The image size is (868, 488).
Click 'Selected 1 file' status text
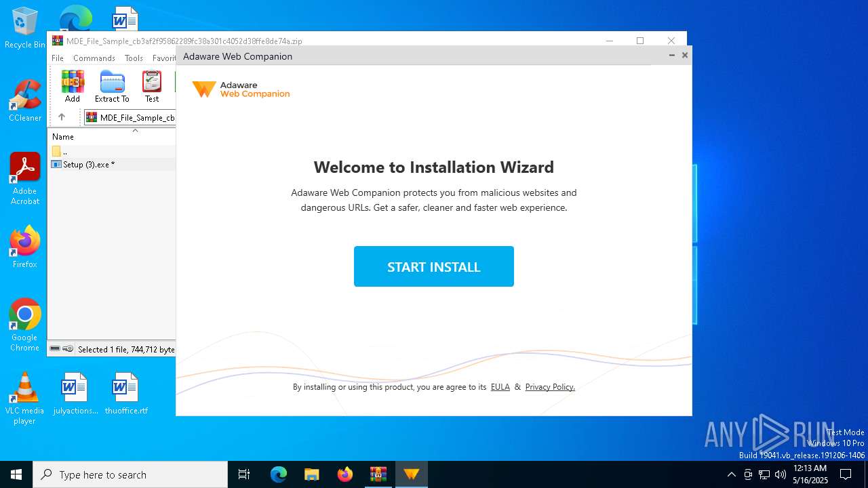click(126, 350)
